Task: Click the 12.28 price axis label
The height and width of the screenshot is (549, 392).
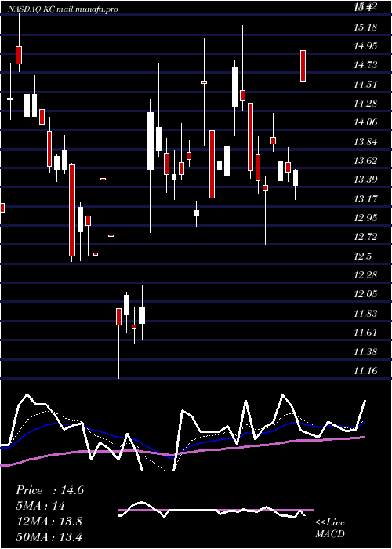Action: (366, 275)
